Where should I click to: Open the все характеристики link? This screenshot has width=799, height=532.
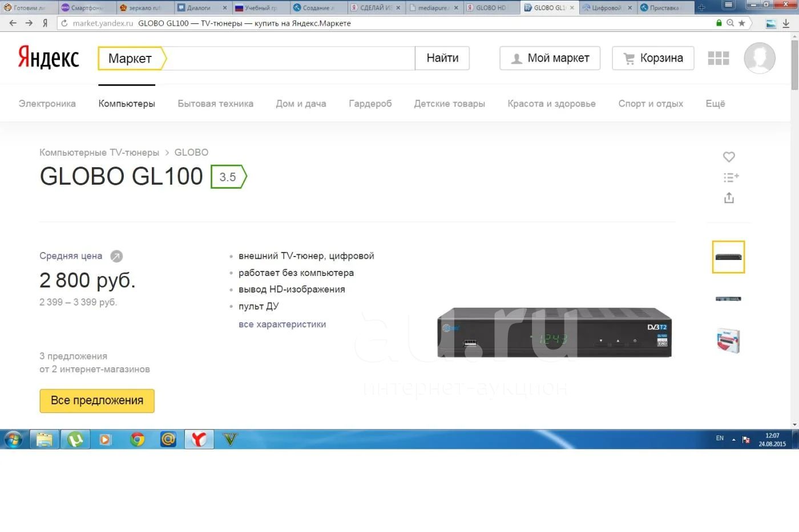(x=282, y=324)
